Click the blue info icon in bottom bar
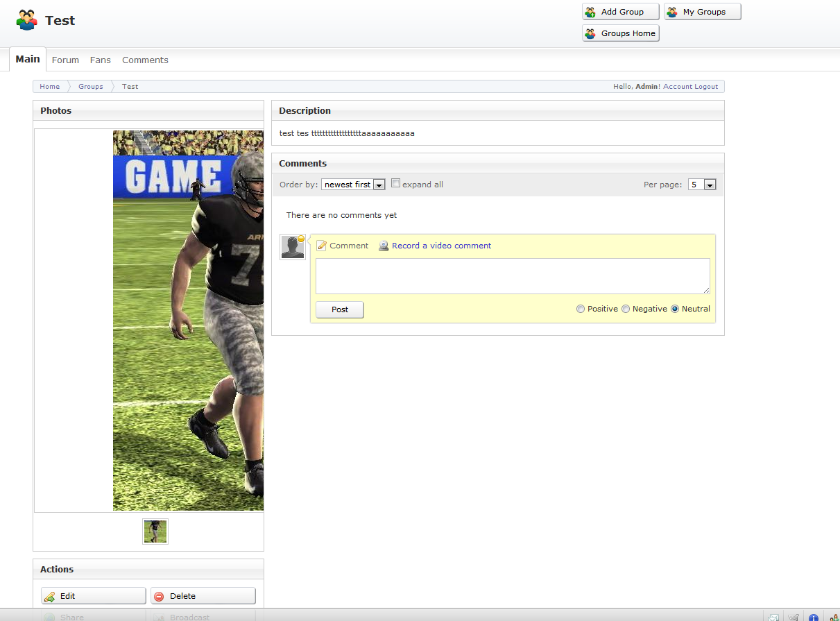The height and width of the screenshot is (621, 840). pos(814,617)
